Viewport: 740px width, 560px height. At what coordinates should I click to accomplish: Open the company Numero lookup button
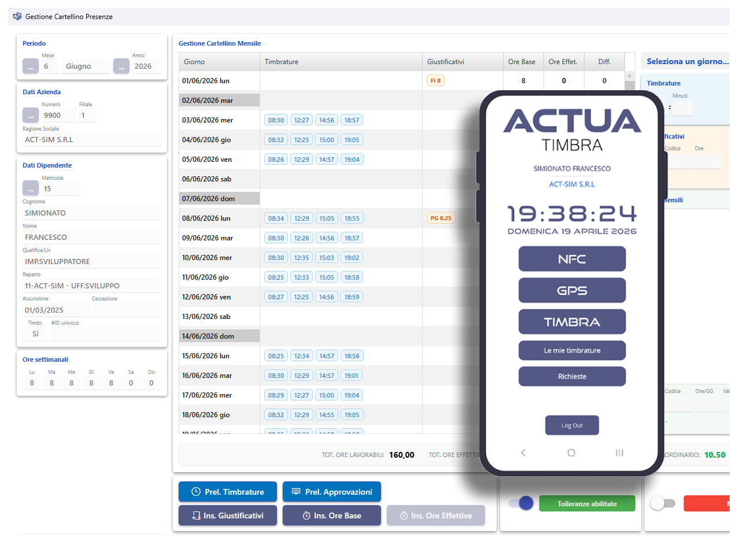tap(31, 115)
